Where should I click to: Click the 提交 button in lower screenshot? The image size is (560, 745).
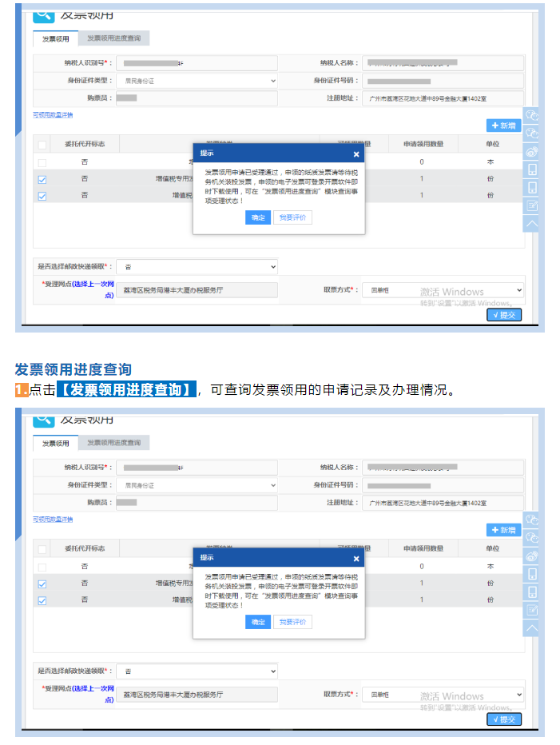tap(504, 719)
